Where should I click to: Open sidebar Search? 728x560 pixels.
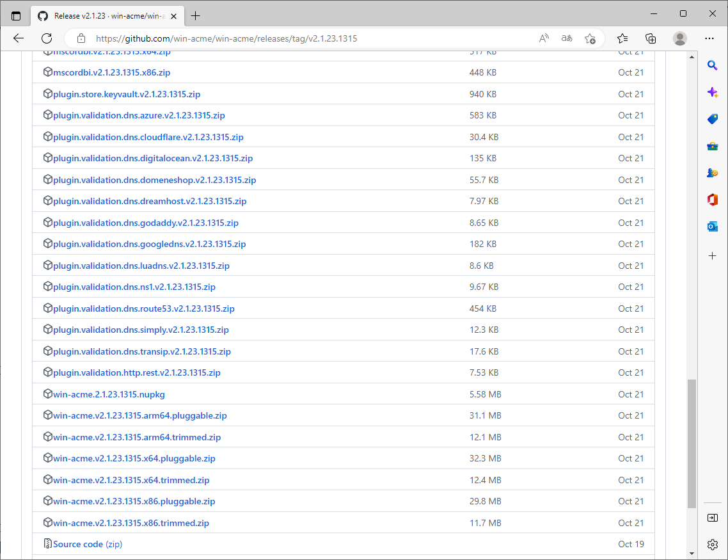(x=713, y=65)
